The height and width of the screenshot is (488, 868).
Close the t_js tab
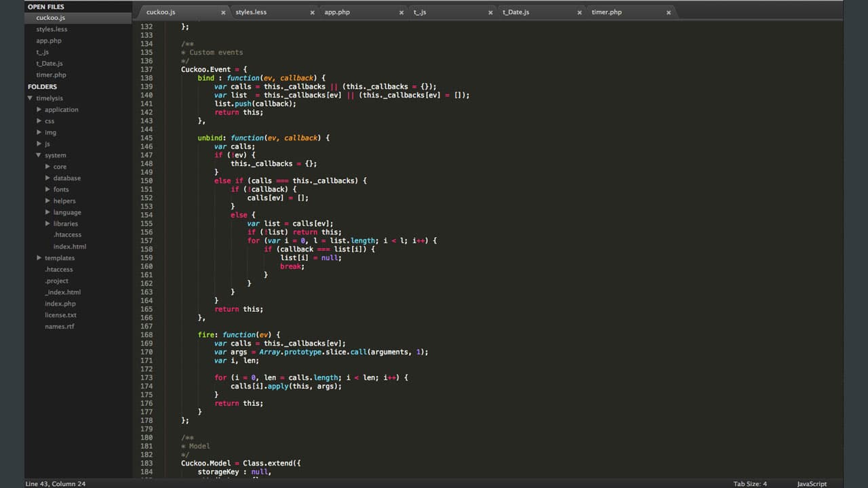pyautogui.click(x=490, y=12)
